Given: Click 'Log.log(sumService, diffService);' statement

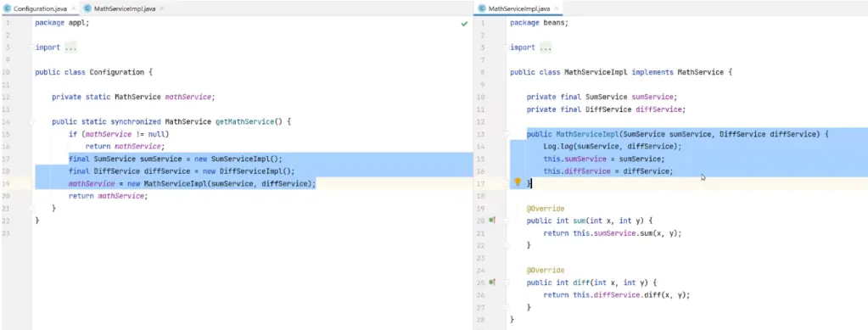Looking at the screenshot, I should coord(613,146).
